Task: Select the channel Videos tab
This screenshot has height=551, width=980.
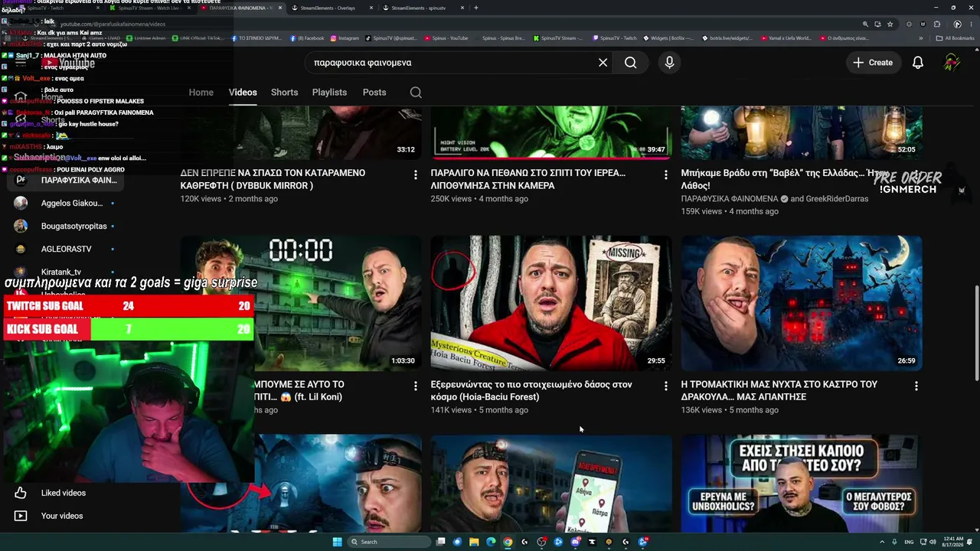Action: pos(243,93)
